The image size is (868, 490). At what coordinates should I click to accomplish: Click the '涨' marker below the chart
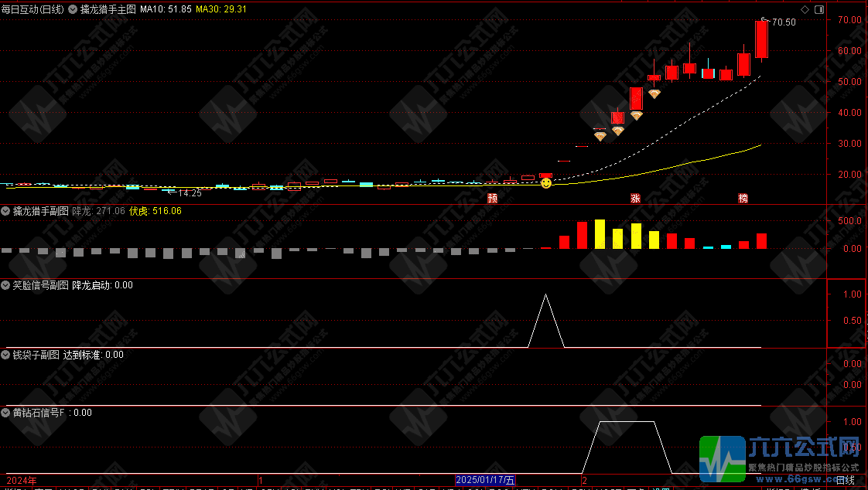click(x=635, y=198)
